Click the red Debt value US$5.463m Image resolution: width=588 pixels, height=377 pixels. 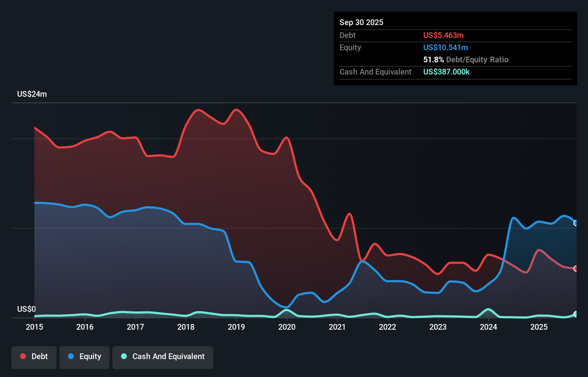tap(443, 35)
